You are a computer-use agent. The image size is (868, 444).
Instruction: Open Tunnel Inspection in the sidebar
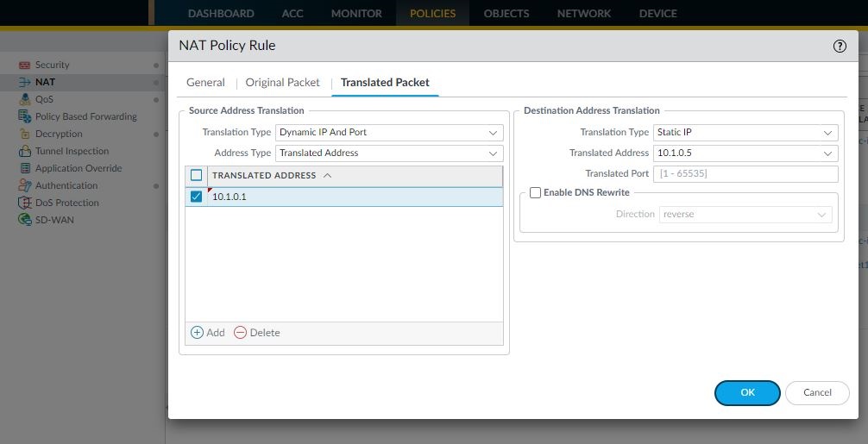(72, 151)
